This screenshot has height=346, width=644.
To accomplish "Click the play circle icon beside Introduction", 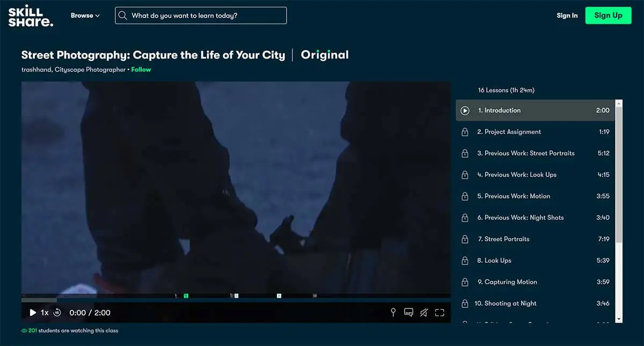I will tap(465, 111).
